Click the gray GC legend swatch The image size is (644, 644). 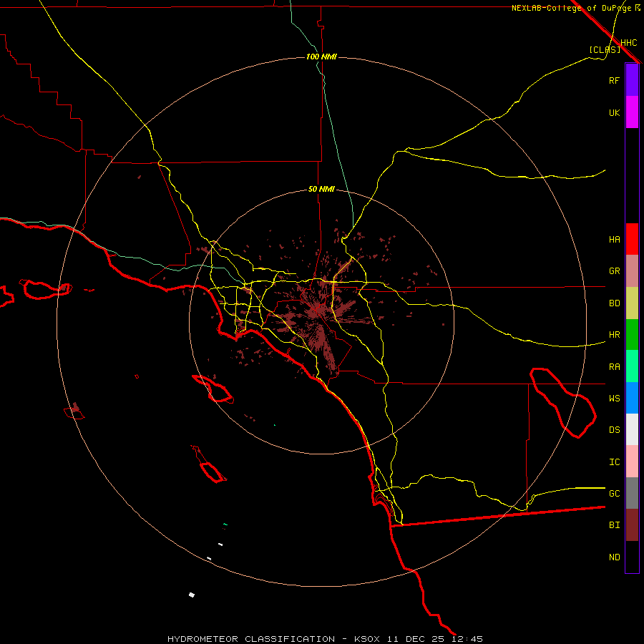(632, 493)
